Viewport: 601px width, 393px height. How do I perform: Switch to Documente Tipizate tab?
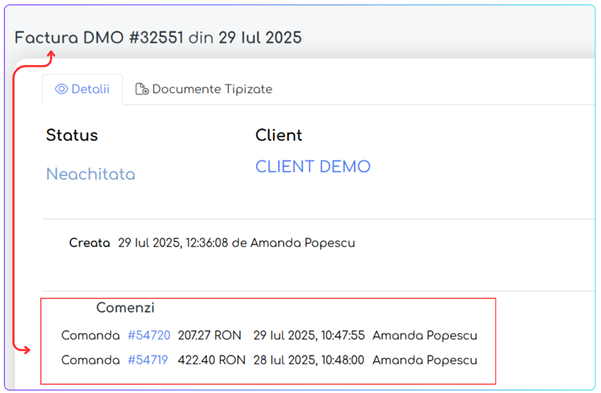(x=204, y=89)
